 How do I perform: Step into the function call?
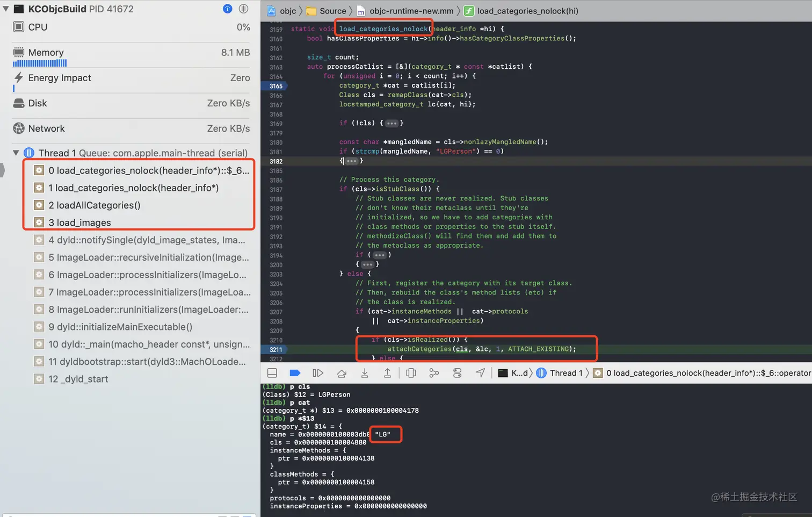(365, 373)
